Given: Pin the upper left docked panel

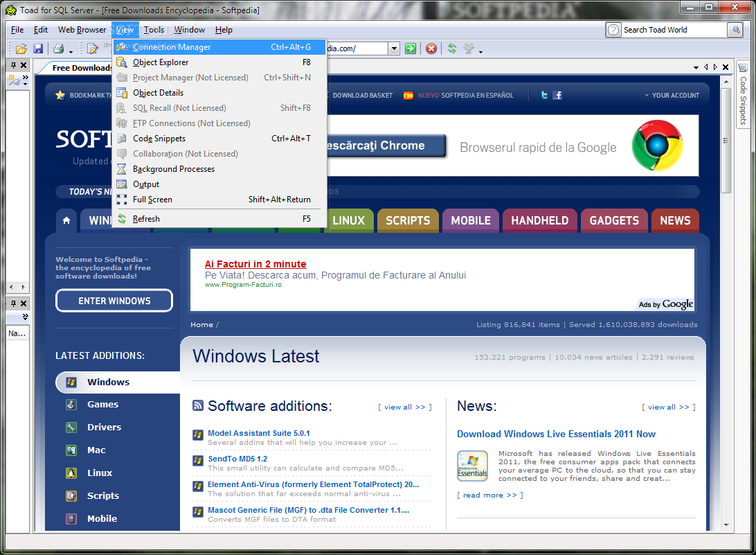Looking at the screenshot, I should point(14,65).
